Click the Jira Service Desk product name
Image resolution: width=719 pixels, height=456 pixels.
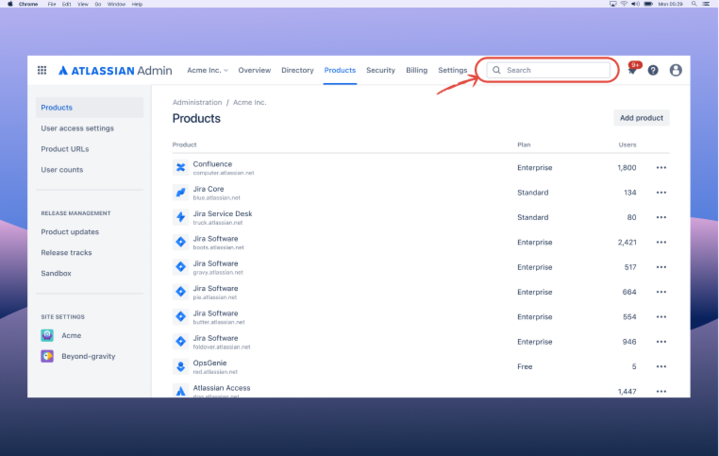point(222,214)
